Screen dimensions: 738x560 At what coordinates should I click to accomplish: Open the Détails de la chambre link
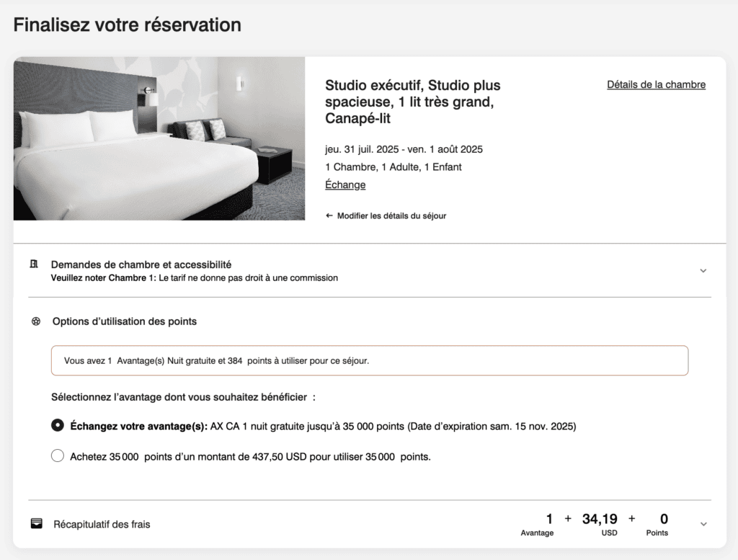[656, 84]
